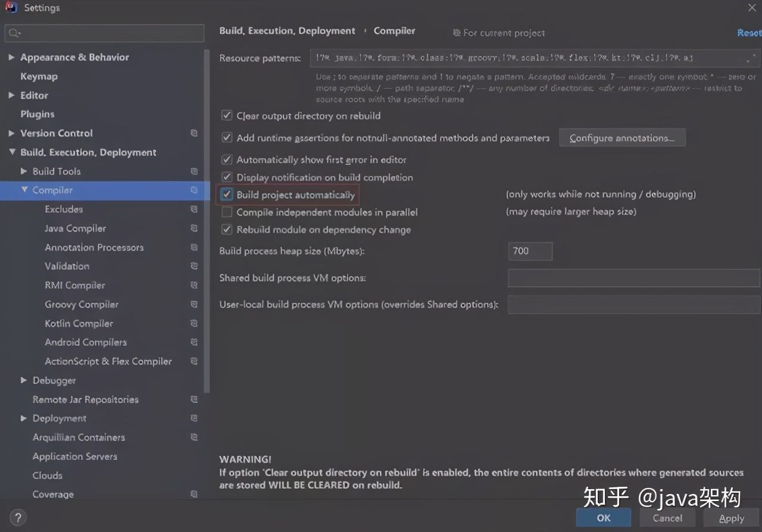Expand the Editor section

[12, 95]
